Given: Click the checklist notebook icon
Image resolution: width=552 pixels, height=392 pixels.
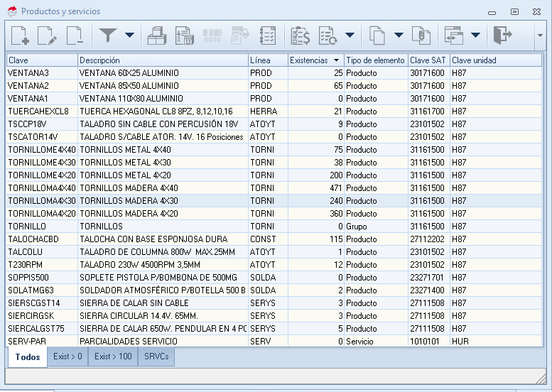Looking at the screenshot, I should coord(268,36).
